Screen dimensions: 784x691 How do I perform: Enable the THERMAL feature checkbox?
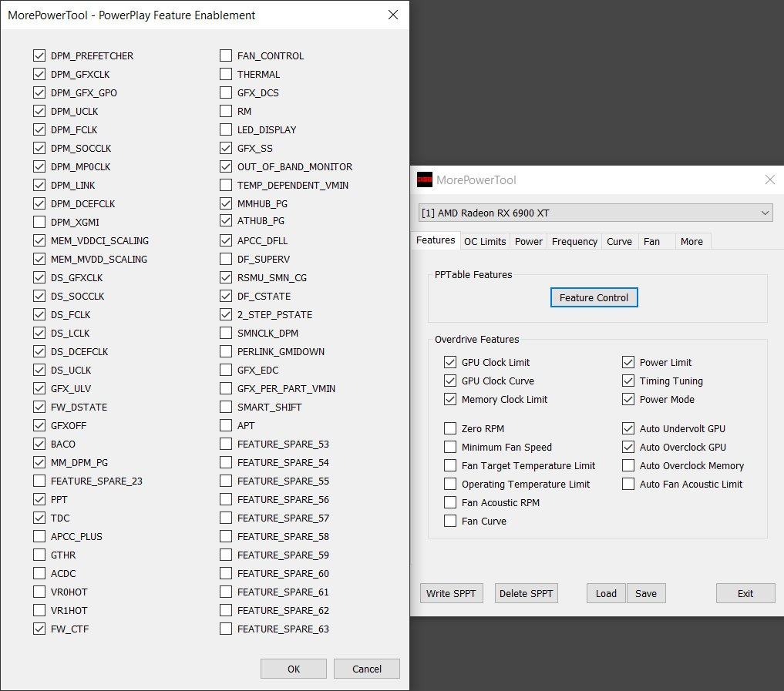(226, 74)
